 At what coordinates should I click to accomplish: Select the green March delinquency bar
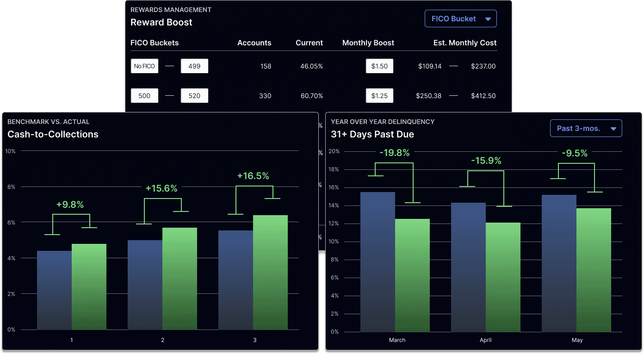click(x=412, y=275)
